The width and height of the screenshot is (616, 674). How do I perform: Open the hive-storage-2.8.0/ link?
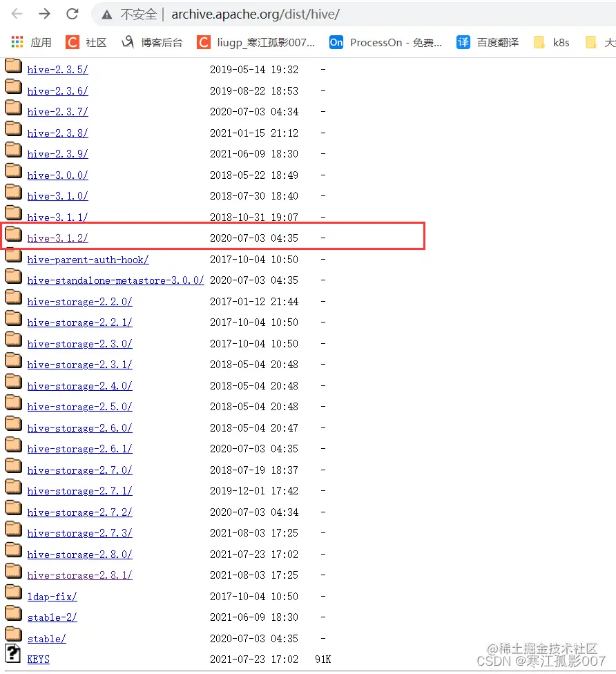click(80, 555)
